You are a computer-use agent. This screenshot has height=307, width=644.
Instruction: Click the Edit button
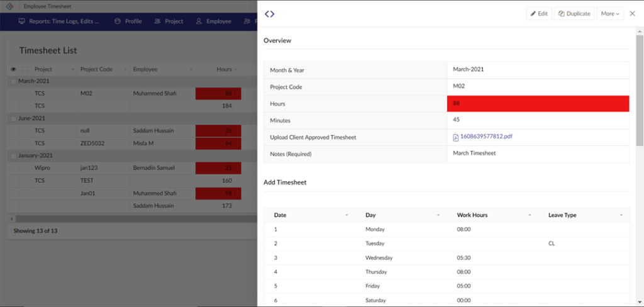tap(538, 13)
